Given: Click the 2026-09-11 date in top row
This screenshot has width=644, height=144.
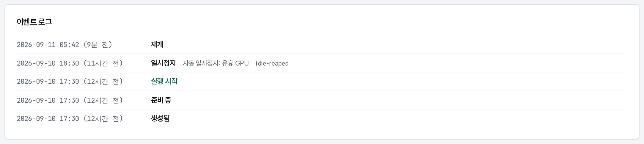Looking at the screenshot, I should point(36,45).
